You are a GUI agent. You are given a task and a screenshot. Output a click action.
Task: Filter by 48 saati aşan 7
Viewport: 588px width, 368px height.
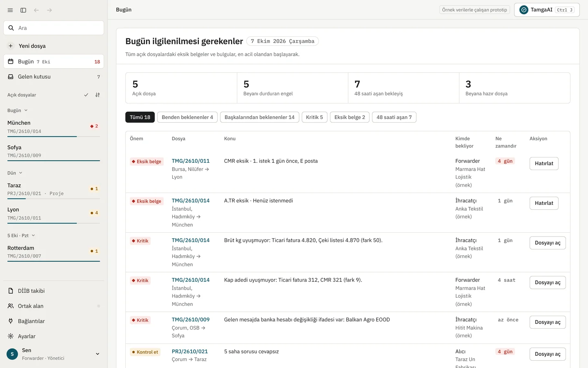pyautogui.click(x=394, y=117)
